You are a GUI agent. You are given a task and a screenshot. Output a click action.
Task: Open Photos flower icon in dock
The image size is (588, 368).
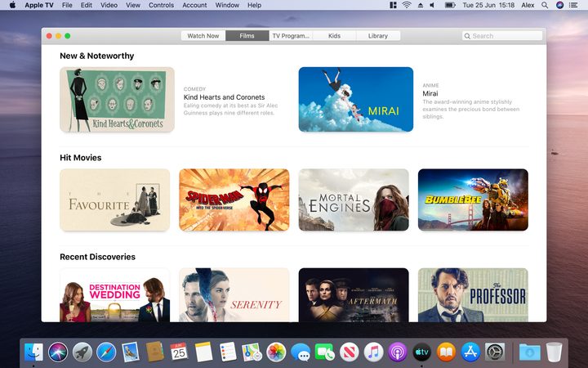276,352
